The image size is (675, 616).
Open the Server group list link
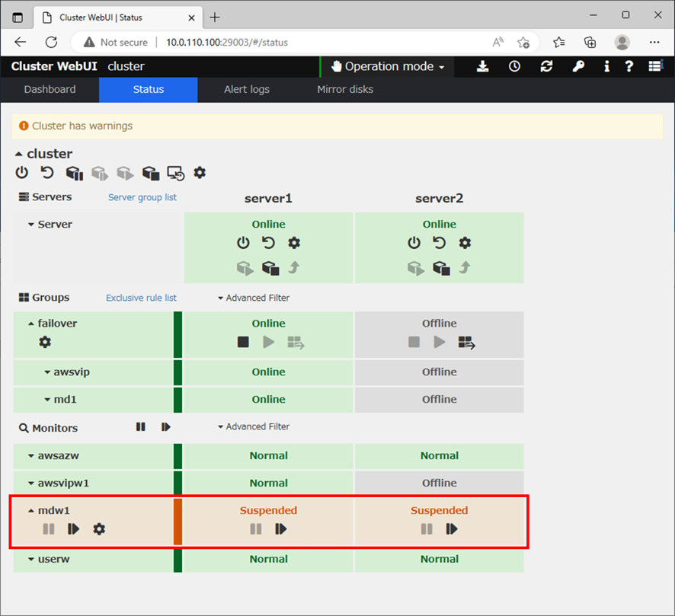[x=142, y=197]
